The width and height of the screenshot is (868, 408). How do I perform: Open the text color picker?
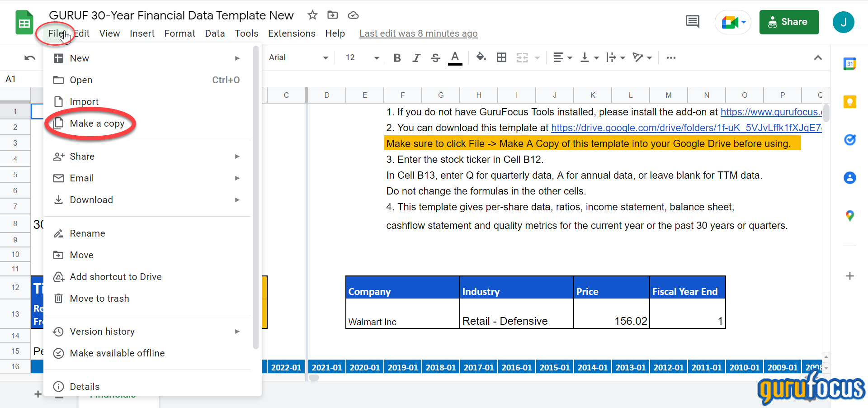coord(455,58)
